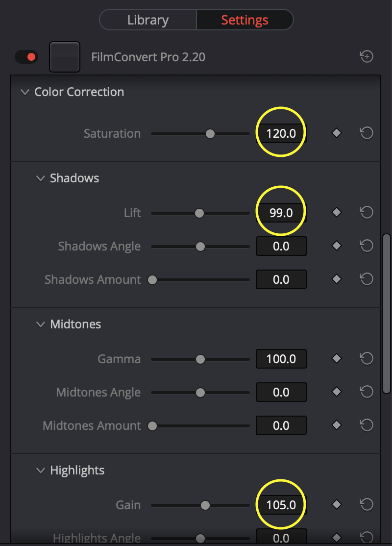Add keyframe for Saturation
392x546 pixels.
[x=337, y=133]
